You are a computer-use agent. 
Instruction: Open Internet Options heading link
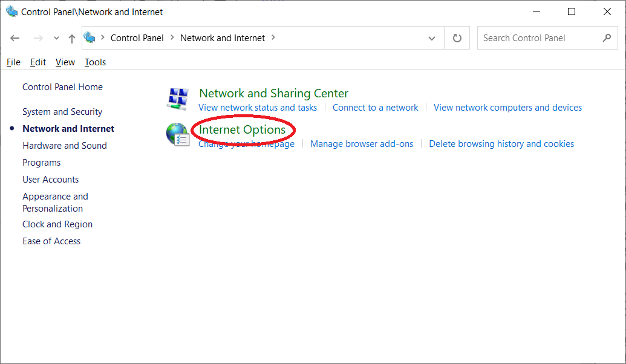tap(242, 129)
